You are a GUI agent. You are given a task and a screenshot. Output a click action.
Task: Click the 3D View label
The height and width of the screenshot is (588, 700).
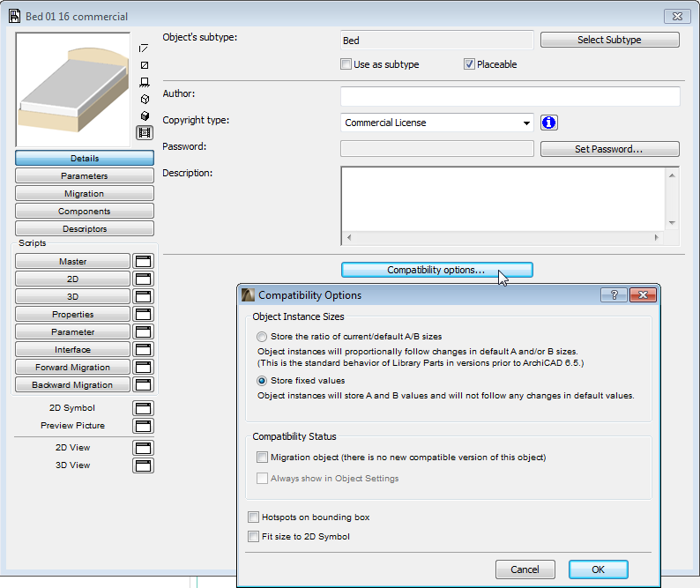point(73,465)
